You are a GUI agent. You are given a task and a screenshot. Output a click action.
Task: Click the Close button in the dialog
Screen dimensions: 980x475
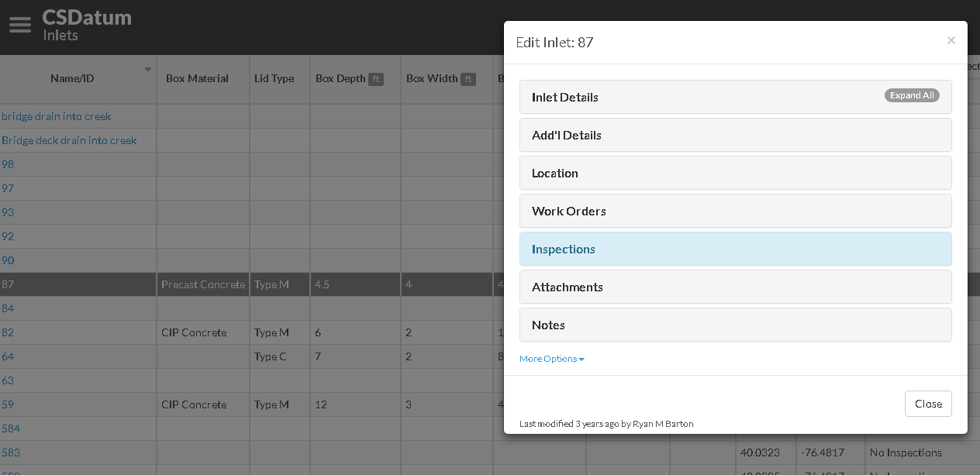pos(928,404)
